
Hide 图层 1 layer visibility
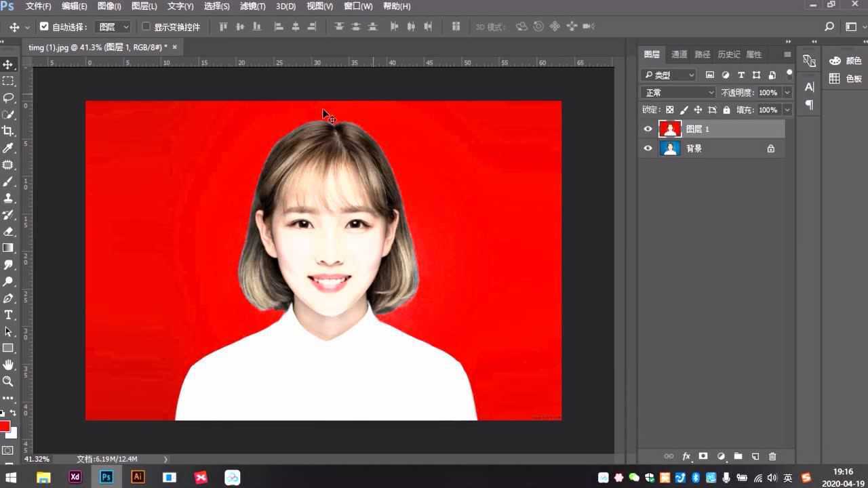(x=648, y=129)
